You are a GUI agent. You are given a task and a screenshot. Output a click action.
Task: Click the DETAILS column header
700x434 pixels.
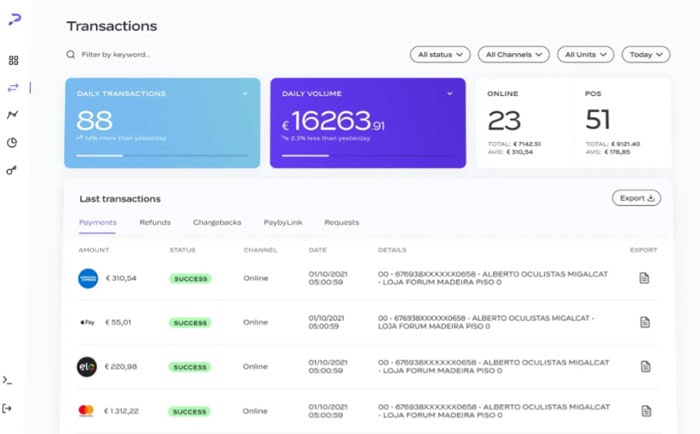click(392, 250)
